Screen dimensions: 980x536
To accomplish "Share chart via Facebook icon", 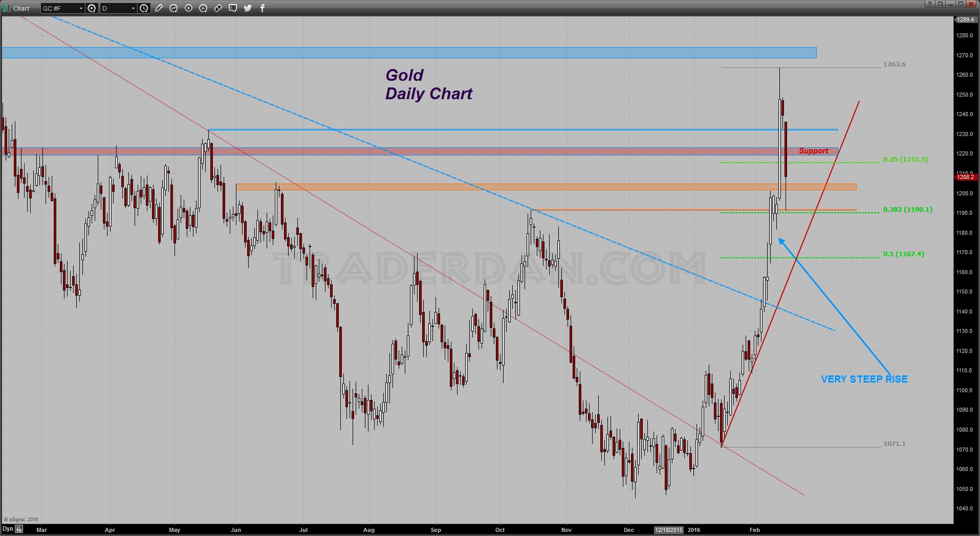I will [263, 8].
